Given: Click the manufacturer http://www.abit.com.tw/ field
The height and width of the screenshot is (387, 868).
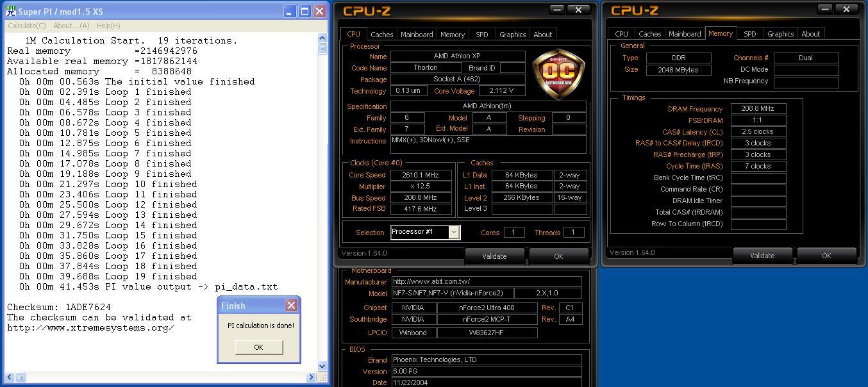Looking at the screenshot, I should coord(487,281).
